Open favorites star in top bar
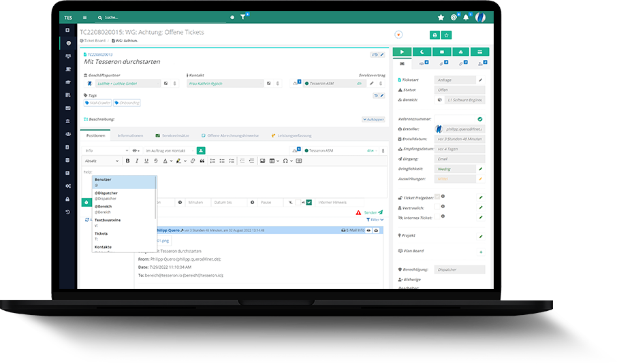Screen dimensions: 617x364 [441, 17]
